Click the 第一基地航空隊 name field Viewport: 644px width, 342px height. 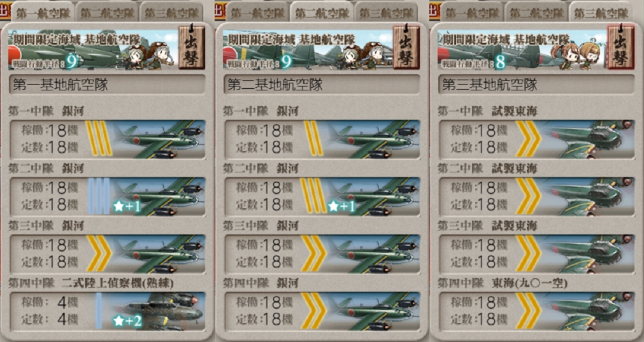pos(107,85)
